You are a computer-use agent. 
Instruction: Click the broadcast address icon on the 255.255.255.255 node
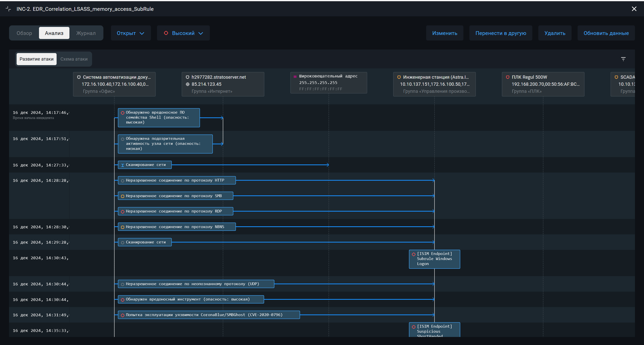click(295, 76)
